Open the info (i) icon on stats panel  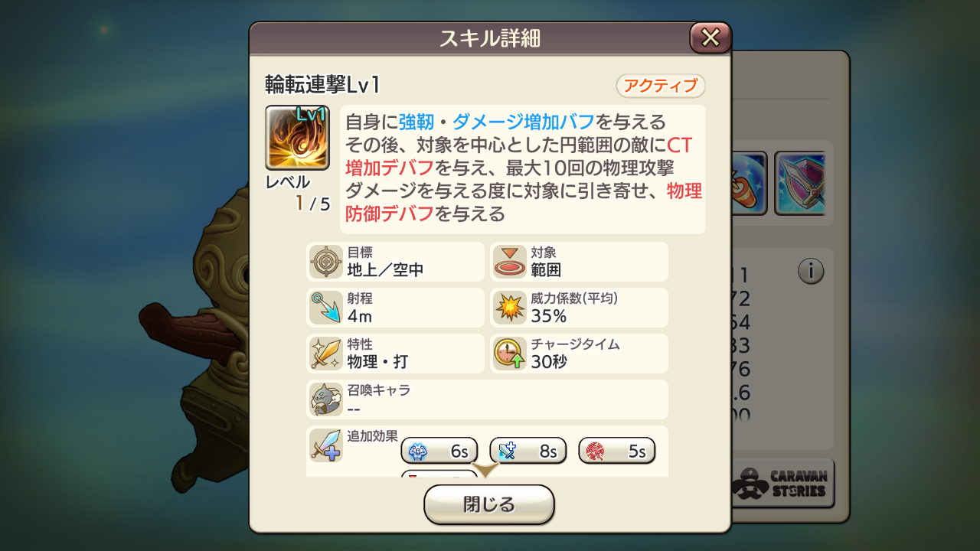(x=811, y=271)
